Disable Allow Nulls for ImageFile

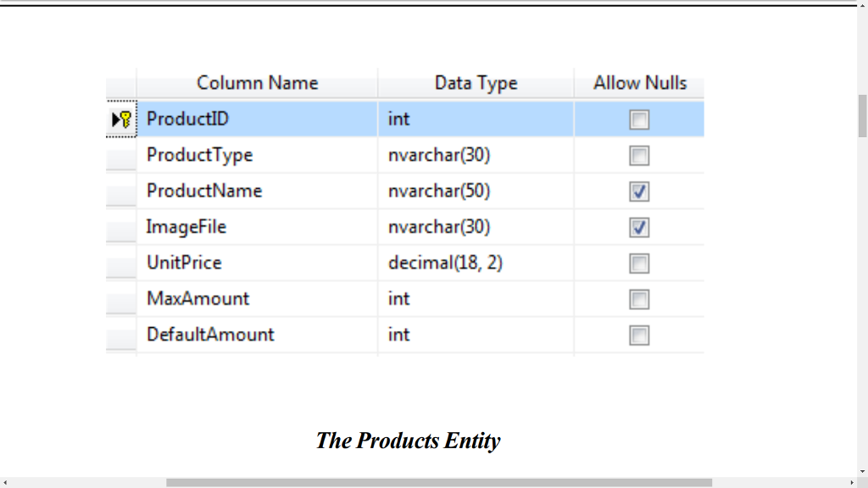pyautogui.click(x=639, y=228)
